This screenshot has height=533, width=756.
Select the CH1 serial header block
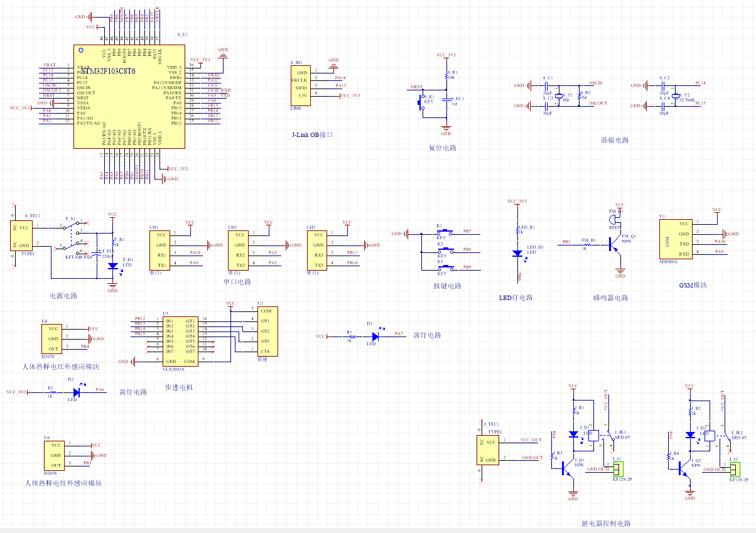pyautogui.click(x=159, y=250)
